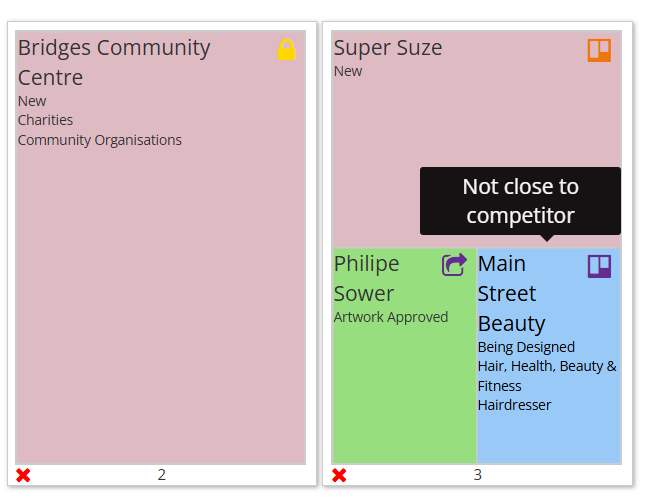Click the orange layout icon on Super Suze
The image size is (651, 500).
click(x=598, y=50)
